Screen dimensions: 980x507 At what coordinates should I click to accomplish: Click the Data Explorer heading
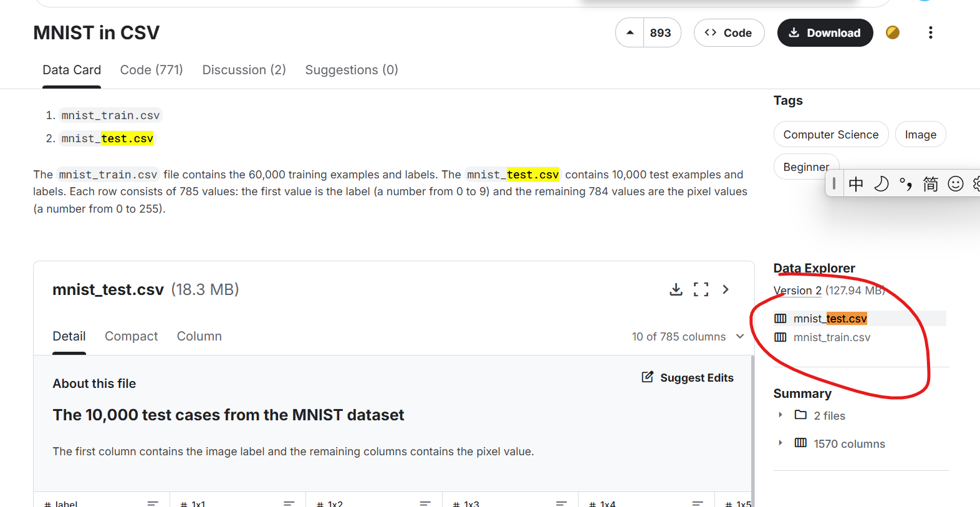pyautogui.click(x=814, y=268)
